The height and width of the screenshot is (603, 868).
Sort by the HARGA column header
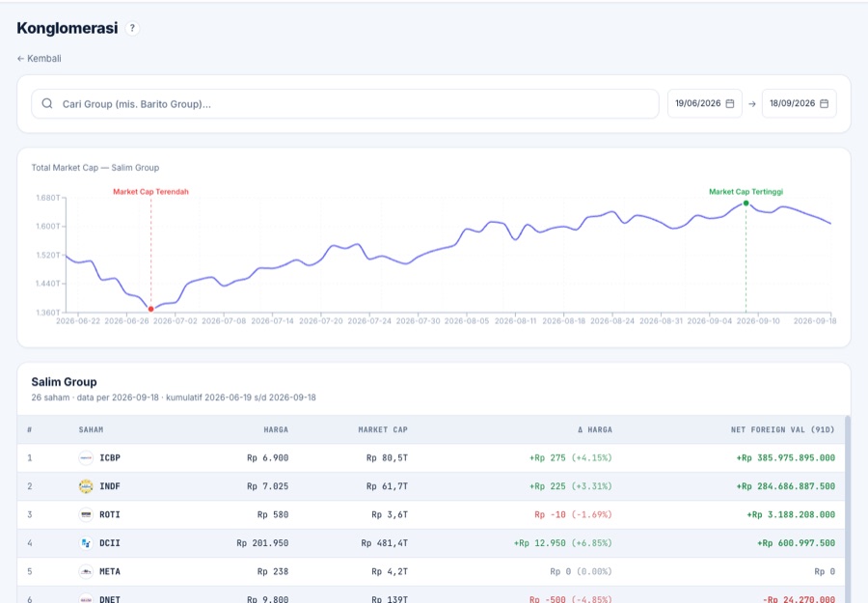click(x=276, y=429)
